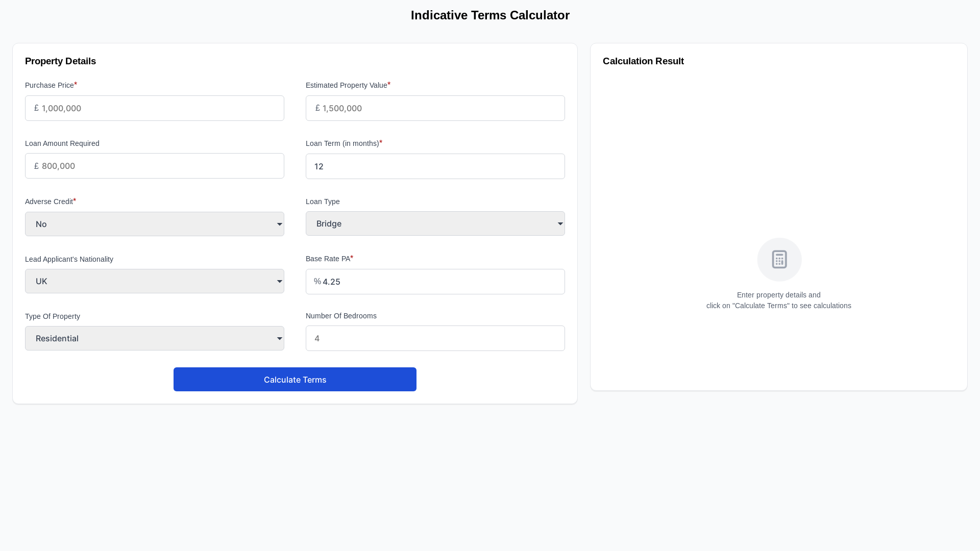Expand the Lead Applicant's Nationality dropdown
Image resolution: width=980 pixels, height=551 pixels.
point(155,281)
